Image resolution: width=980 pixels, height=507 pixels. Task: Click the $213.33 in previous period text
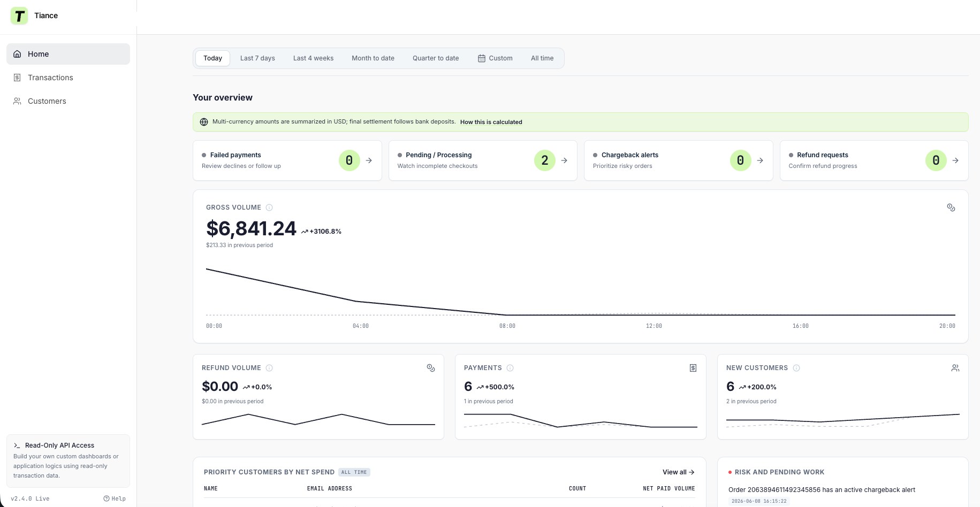[239, 245]
